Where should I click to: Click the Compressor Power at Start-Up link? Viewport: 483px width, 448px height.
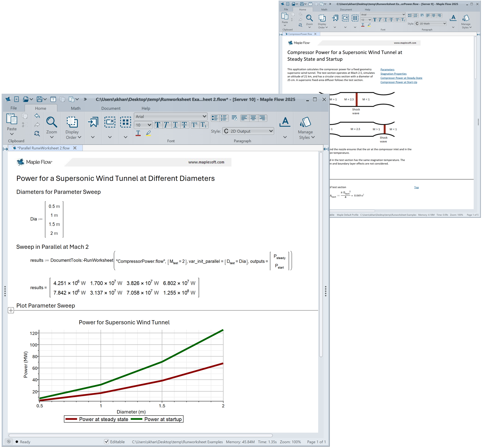pos(399,82)
